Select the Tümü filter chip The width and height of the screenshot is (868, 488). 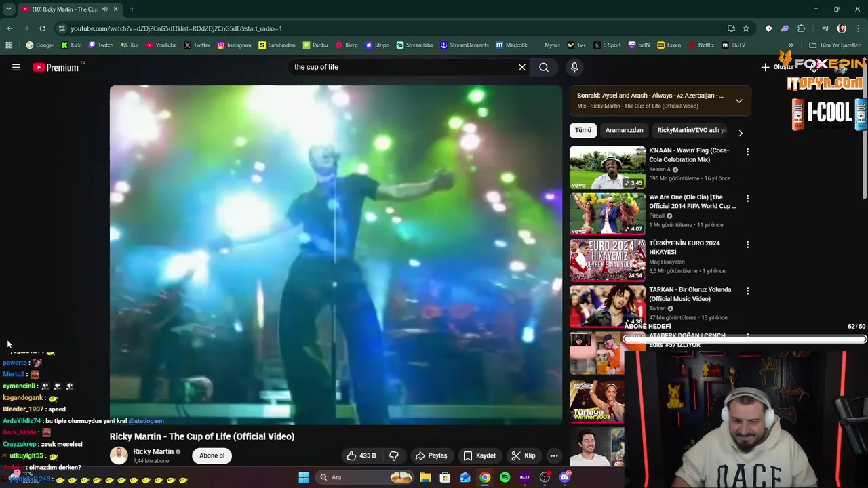tap(583, 130)
